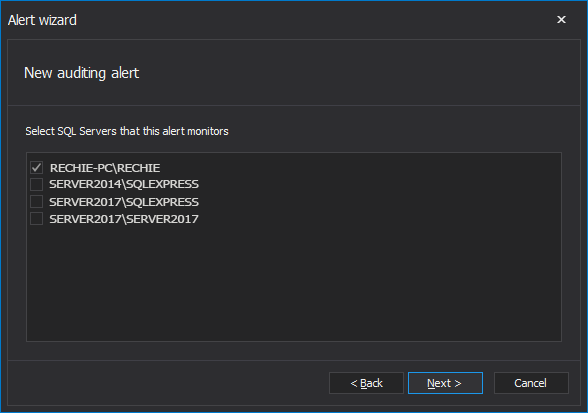The width and height of the screenshot is (588, 413).
Task: Click empty space in the server list box
Action: coord(294,285)
